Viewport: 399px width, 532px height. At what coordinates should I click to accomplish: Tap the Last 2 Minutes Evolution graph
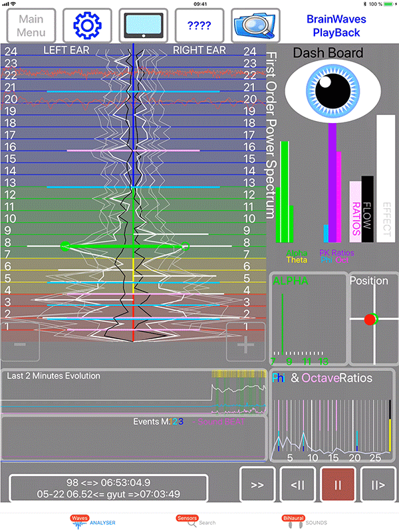click(134, 392)
